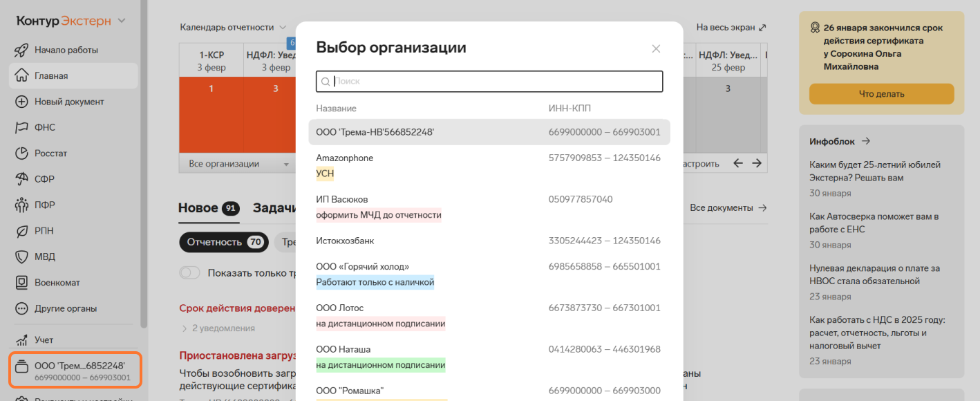
Task: Open the Все организации filter dropdown
Action: [x=238, y=164]
